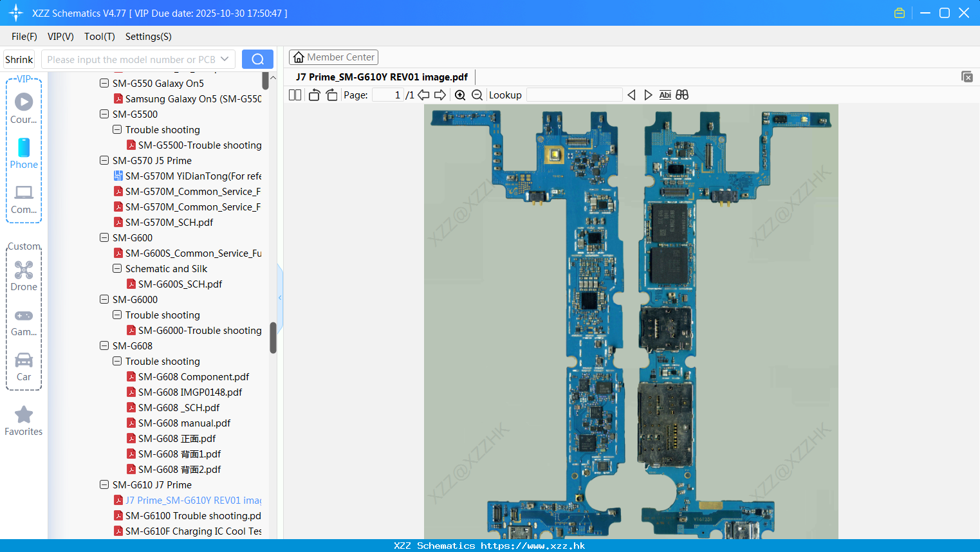Open the Settings(S) menu

coord(149,36)
